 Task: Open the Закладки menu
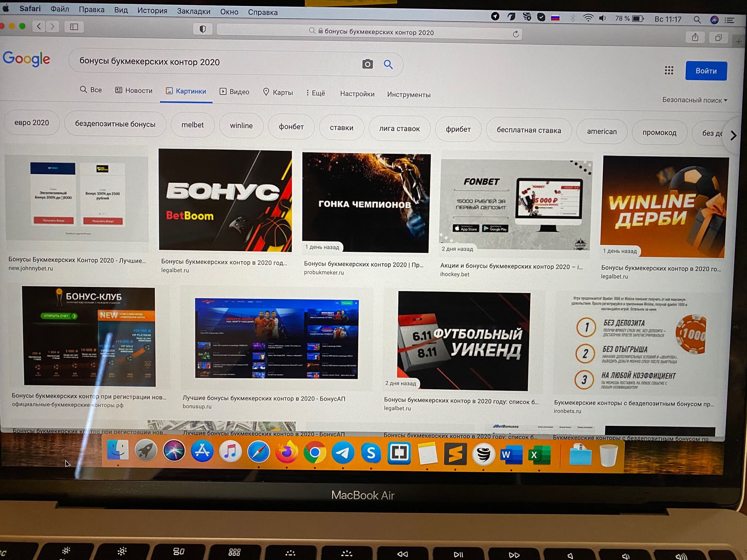pos(193,11)
